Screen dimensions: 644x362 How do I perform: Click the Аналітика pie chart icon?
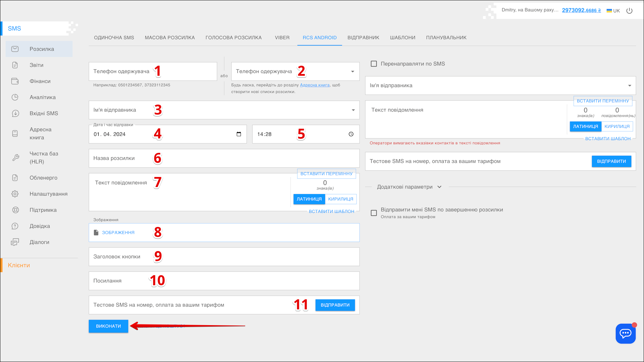click(x=15, y=97)
